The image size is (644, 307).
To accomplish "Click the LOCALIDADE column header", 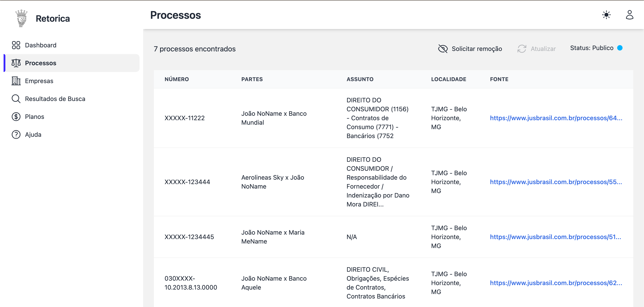I will pos(449,79).
